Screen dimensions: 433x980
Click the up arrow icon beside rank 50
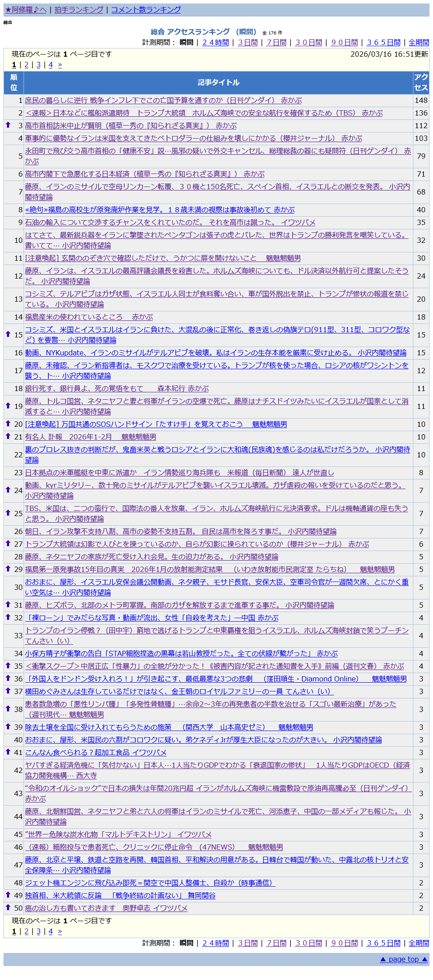pyautogui.click(x=8, y=908)
